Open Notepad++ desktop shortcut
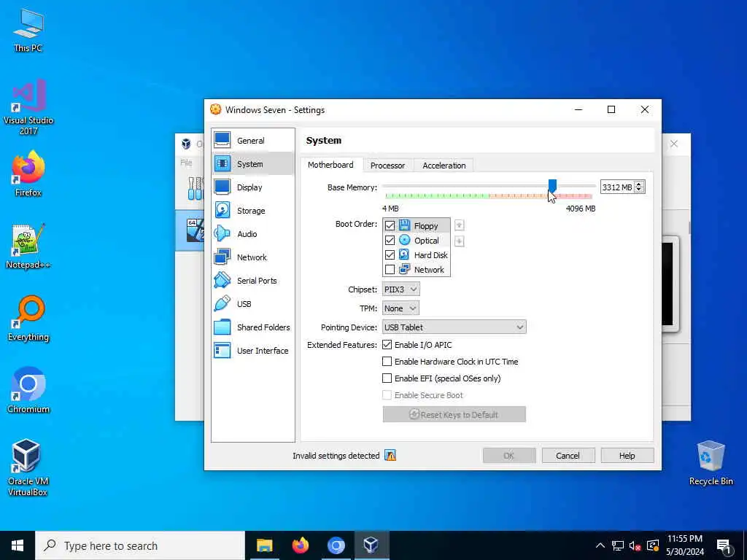This screenshot has width=747, height=560. click(28, 246)
